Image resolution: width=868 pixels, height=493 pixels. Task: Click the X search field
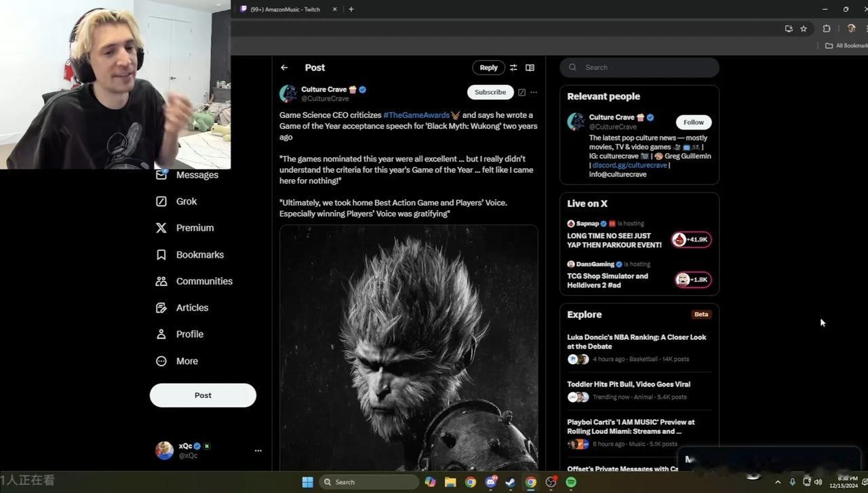pyautogui.click(x=639, y=67)
